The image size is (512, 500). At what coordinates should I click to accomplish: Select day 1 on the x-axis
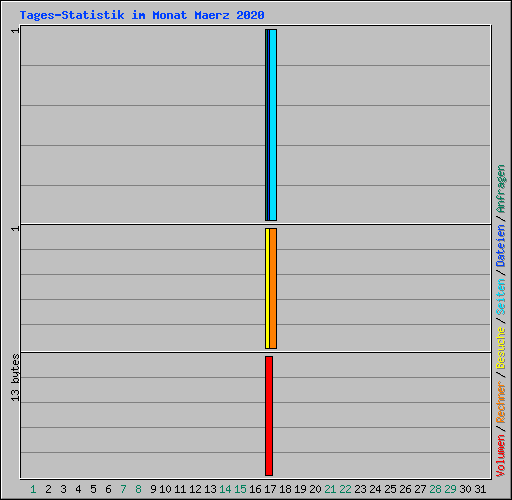click(33, 489)
